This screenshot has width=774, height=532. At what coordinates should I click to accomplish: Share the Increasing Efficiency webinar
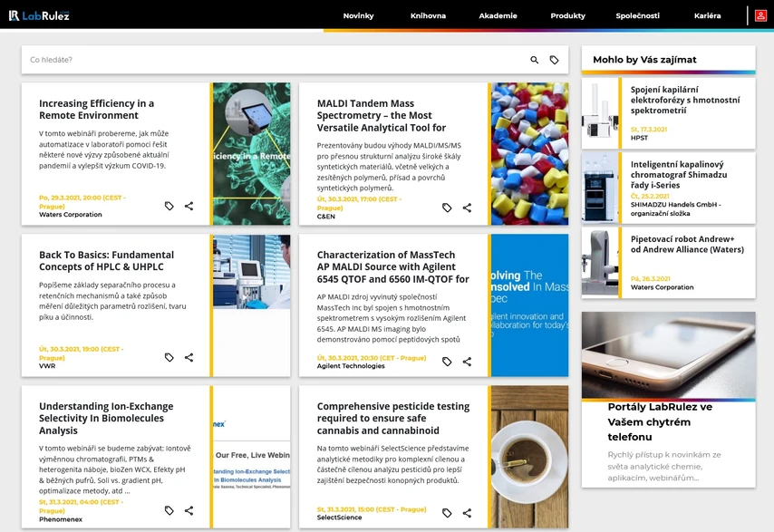(x=189, y=206)
